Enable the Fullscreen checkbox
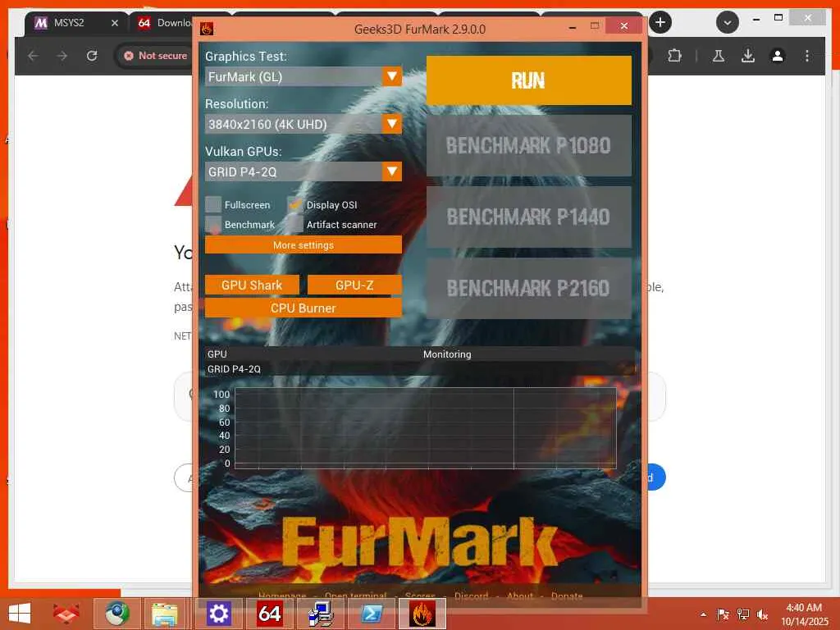This screenshot has width=840, height=630. (x=213, y=204)
